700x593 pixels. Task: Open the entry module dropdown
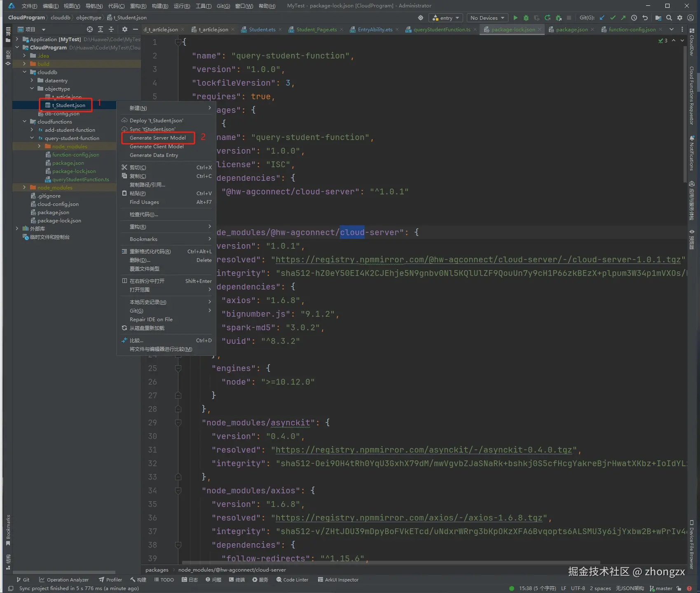pos(445,18)
